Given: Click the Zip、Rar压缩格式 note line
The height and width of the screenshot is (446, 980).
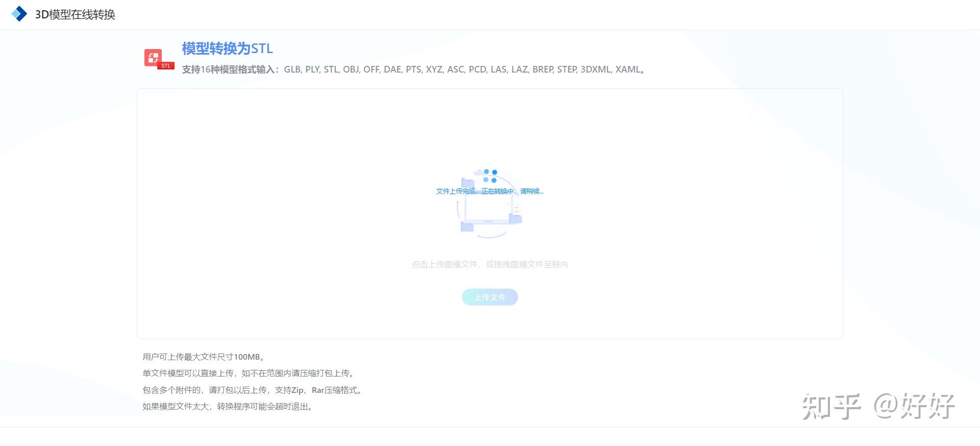Looking at the screenshot, I should [254, 390].
